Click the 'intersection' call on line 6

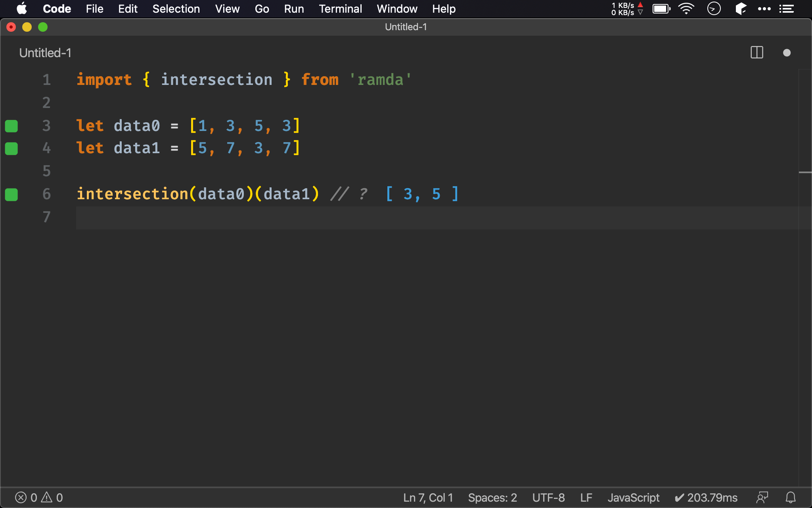click(x=132, y=194)
